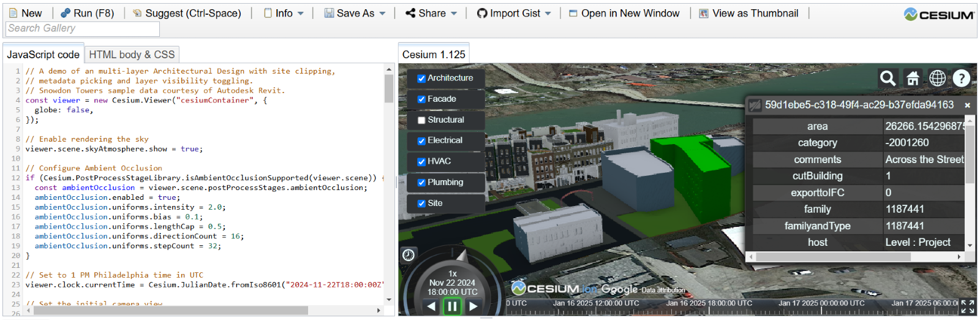Click the code editor vertical scrollbar
980x320 pixels.
389,88
